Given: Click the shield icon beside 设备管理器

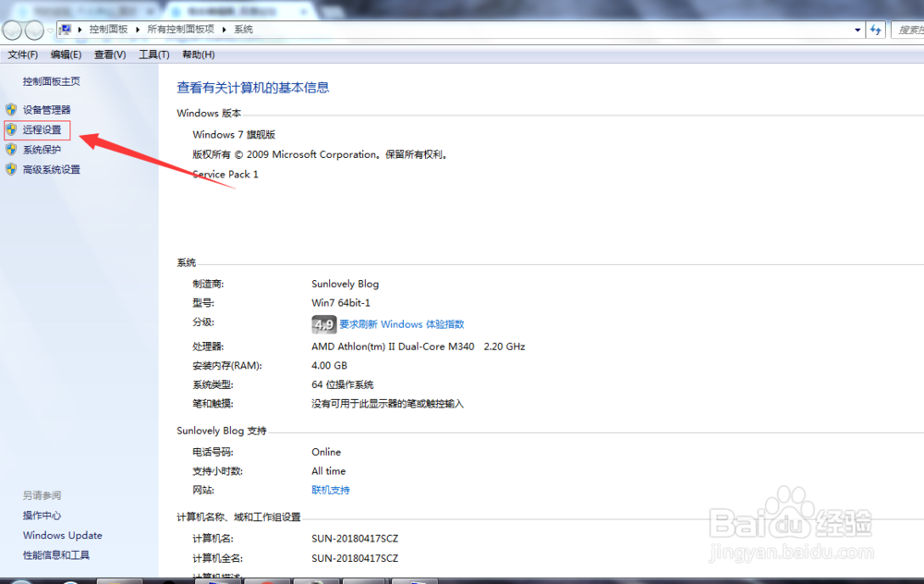Looking at the screenshot, I should 11,109.
